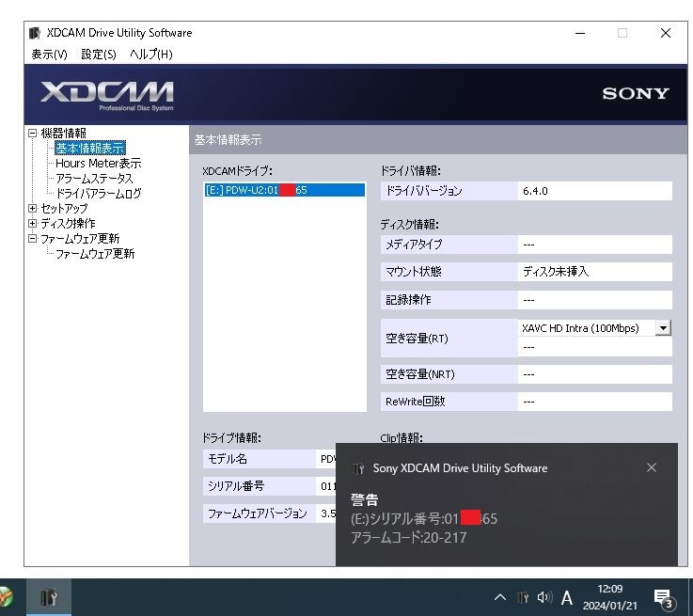This screenshot has width=693, height=616.
Task: Expand the セットアップ tree node
Action: coord(32,208)
